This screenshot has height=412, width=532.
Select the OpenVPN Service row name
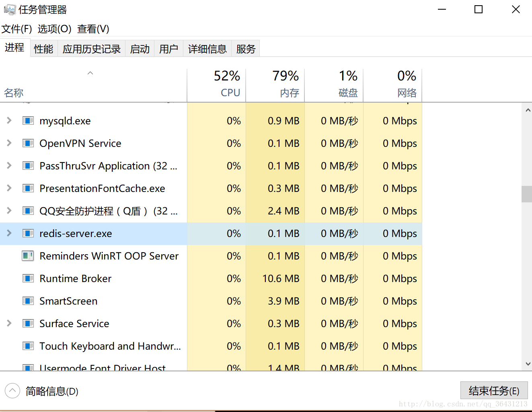pyautogui.click(x=80, y=143)
